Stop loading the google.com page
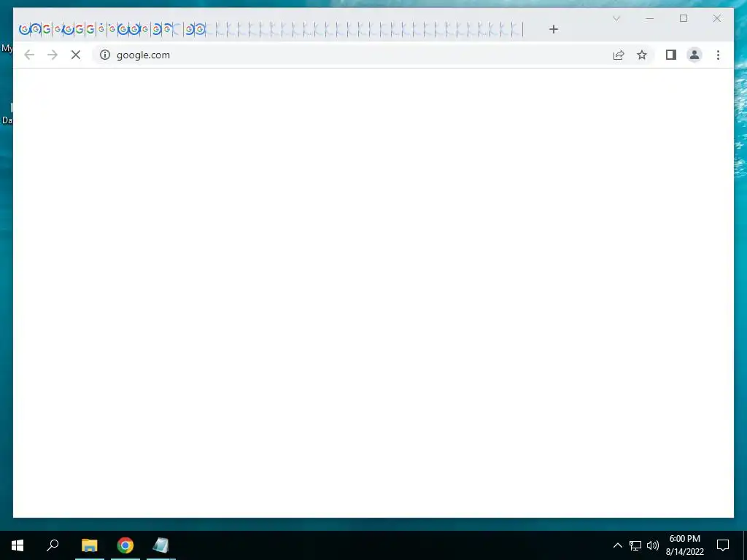This screenshot has width=747, height=560. point(76,55)
